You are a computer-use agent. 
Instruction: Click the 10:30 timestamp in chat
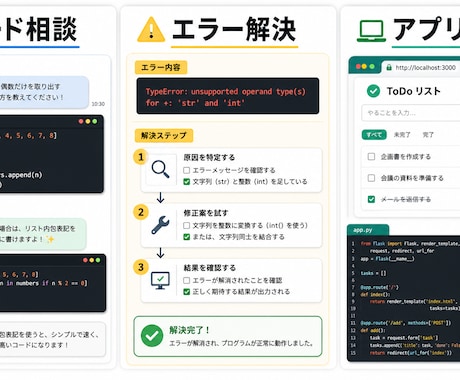[98, 104]
